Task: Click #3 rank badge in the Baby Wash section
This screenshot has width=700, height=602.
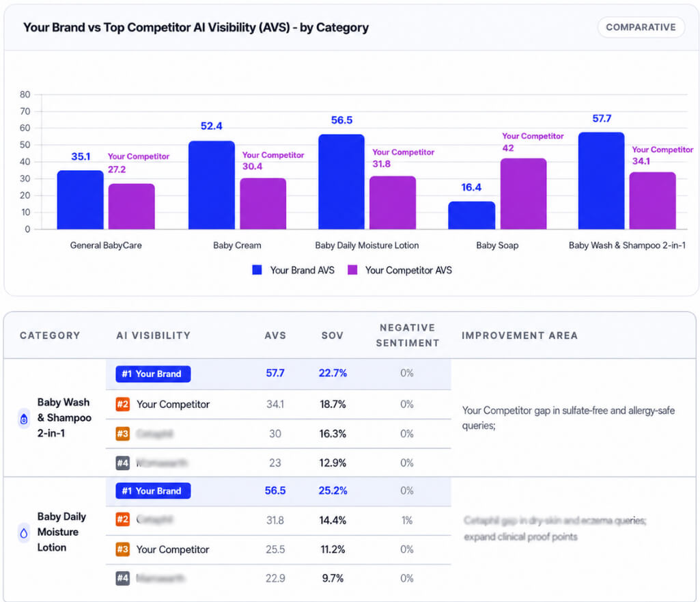Action: click(x=123, y=434)
